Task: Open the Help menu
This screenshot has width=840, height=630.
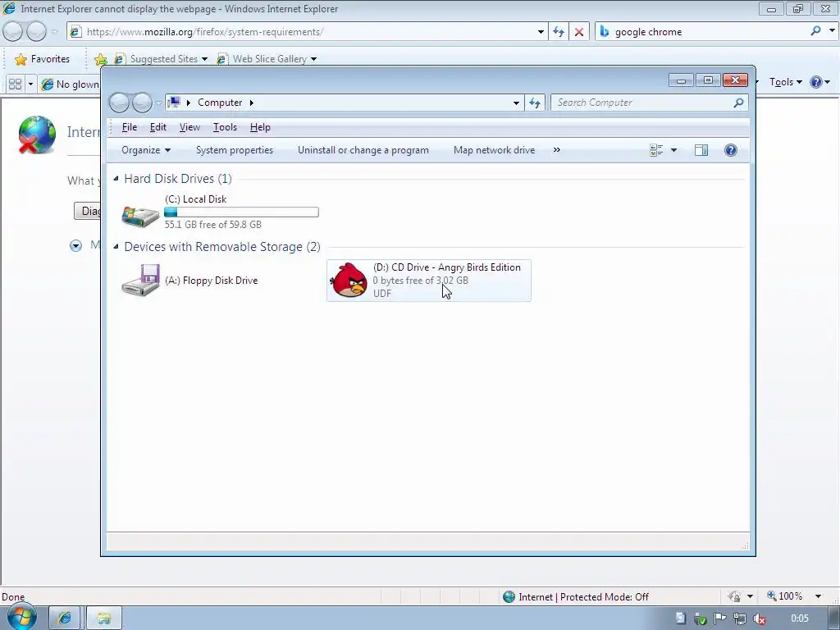Action: coord(260,127)
